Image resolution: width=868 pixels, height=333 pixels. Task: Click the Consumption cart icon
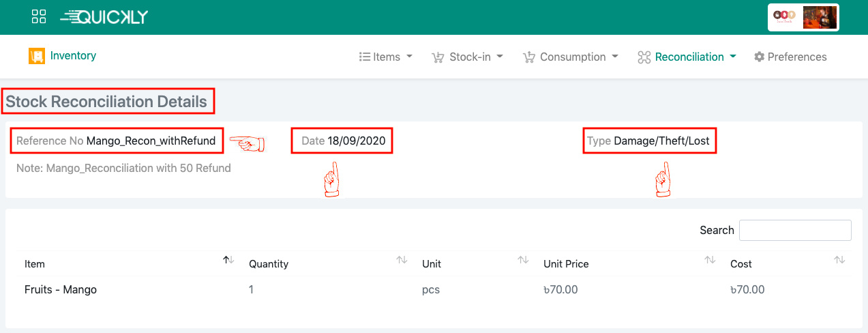528,57
